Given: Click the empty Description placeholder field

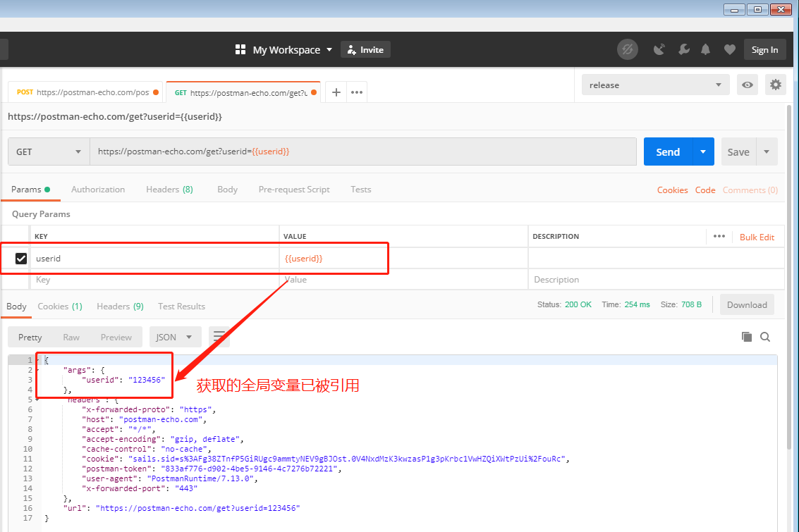Looking at the screenshot, I should [x=657, y=280].
